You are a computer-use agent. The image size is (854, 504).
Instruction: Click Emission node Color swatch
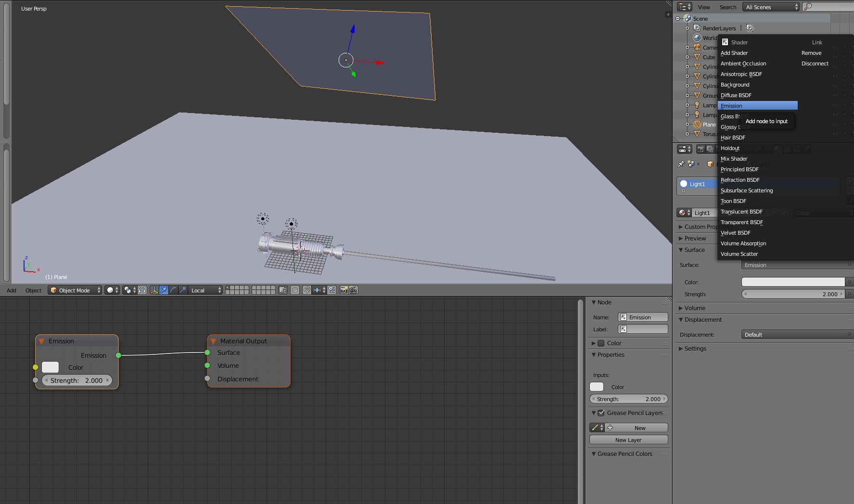pyautogui.click(x=51, y=367)
